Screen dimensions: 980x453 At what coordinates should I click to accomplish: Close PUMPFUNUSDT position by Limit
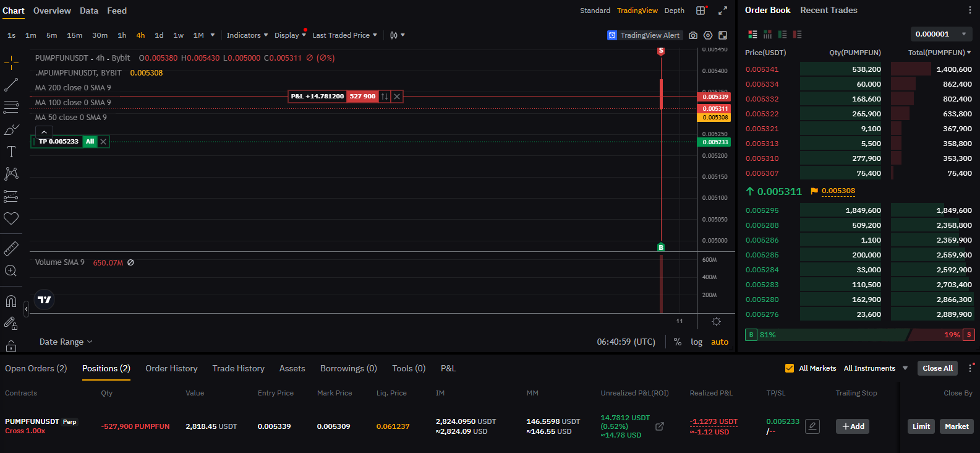tap(921, 426)
